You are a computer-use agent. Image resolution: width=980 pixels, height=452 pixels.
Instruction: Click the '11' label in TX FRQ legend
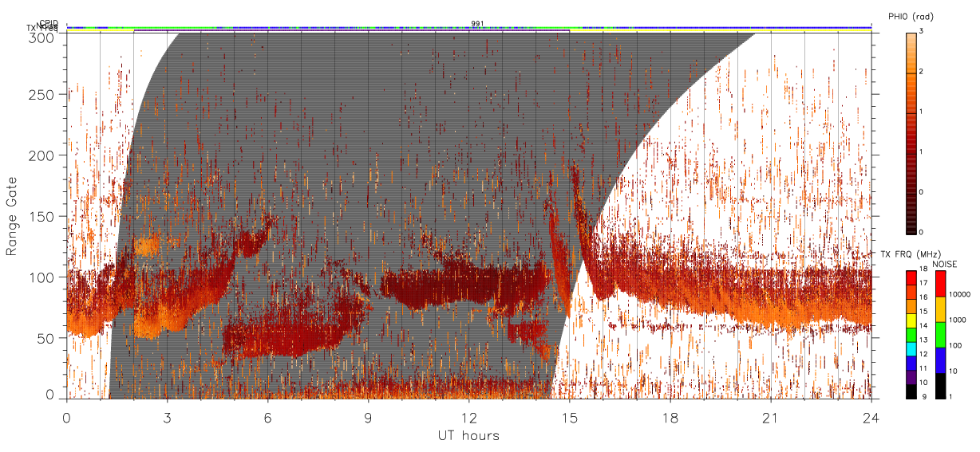[x=923, y=368]
